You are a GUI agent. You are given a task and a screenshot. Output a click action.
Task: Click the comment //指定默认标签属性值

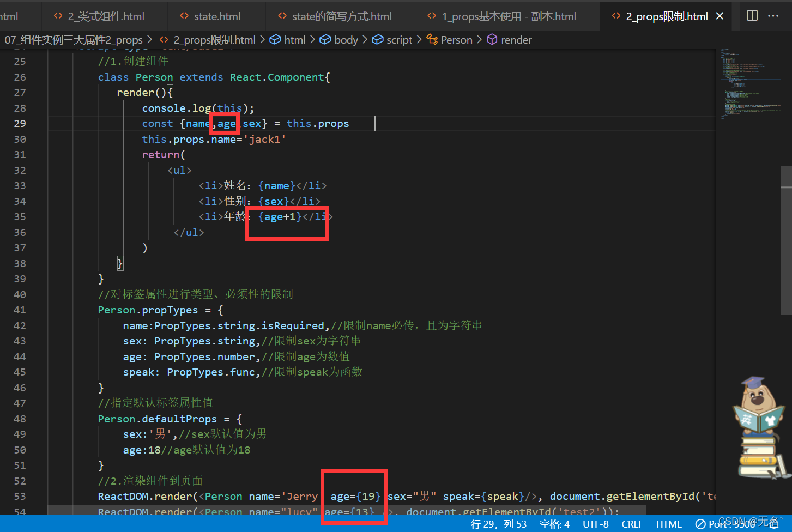pos(155,403)
